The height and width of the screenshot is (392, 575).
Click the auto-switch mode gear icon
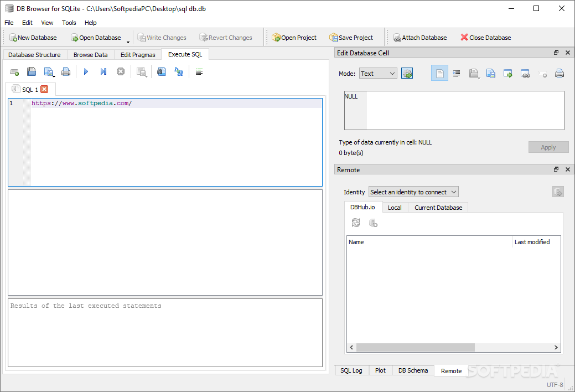[407, 74]
